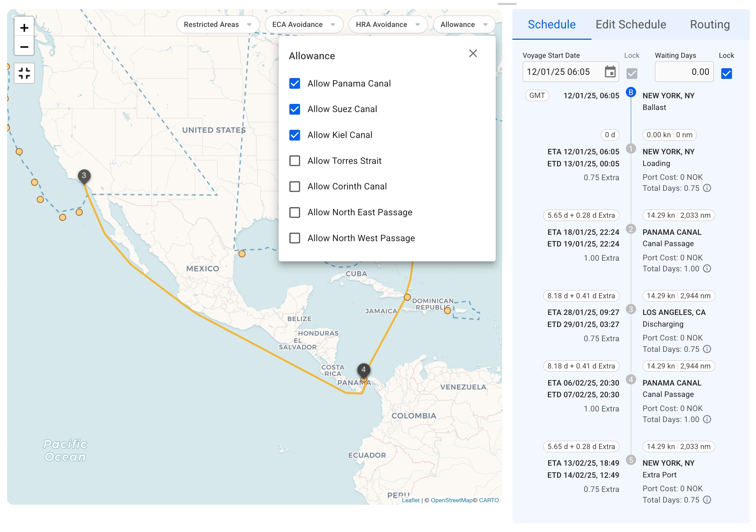The height and width of the screenshot is (532, 756).
Task: Click map marker 3 at Los Angeles
Action: (x=84, y=176)
